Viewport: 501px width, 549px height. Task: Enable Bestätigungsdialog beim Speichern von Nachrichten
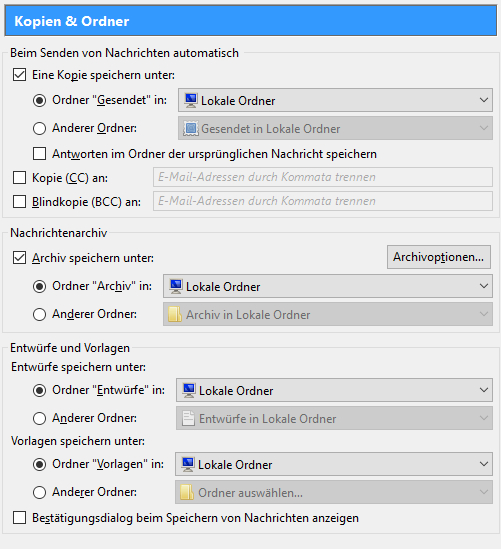tap(19, 517)
